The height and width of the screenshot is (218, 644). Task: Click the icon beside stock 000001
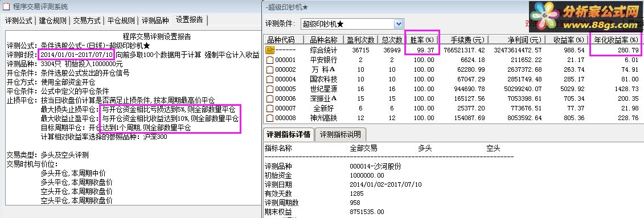270,60
